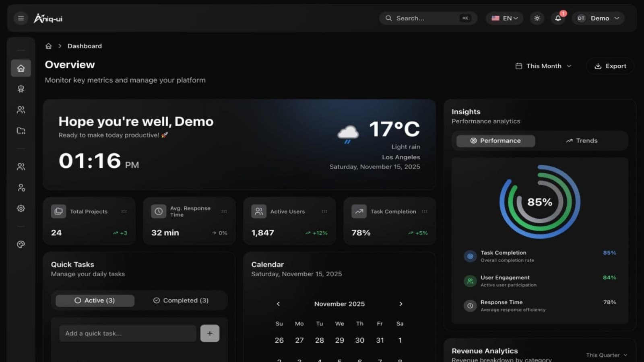Open the robot icon in sidebar
Screen dimensions: 644x362
(21, 89)
